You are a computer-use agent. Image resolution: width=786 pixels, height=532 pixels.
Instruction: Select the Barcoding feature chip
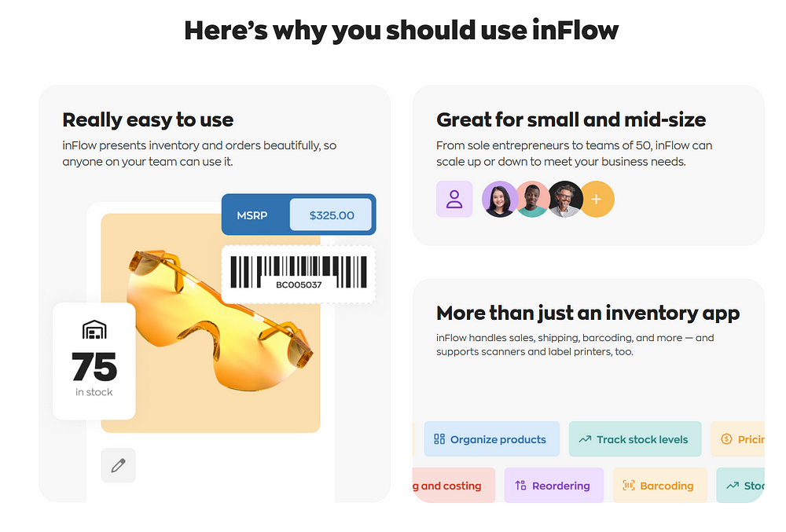coord(659,486)
